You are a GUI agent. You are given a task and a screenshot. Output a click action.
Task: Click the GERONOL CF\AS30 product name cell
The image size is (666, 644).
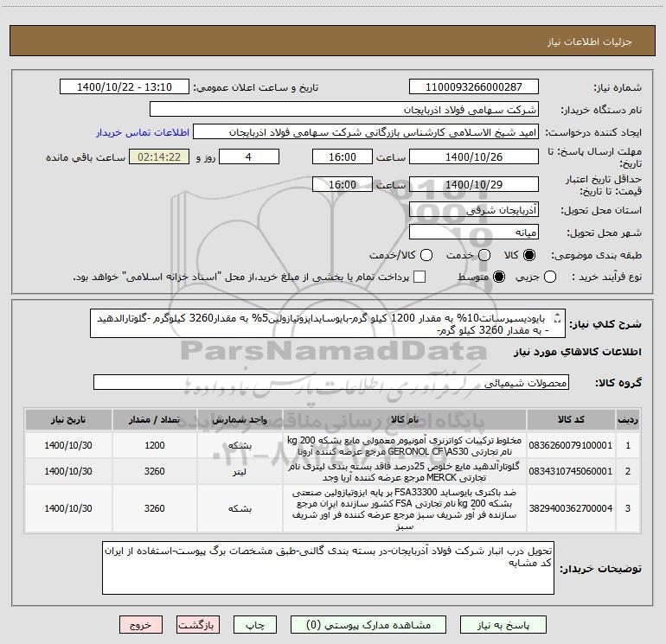pyautogui.click(x=405, y=445)
